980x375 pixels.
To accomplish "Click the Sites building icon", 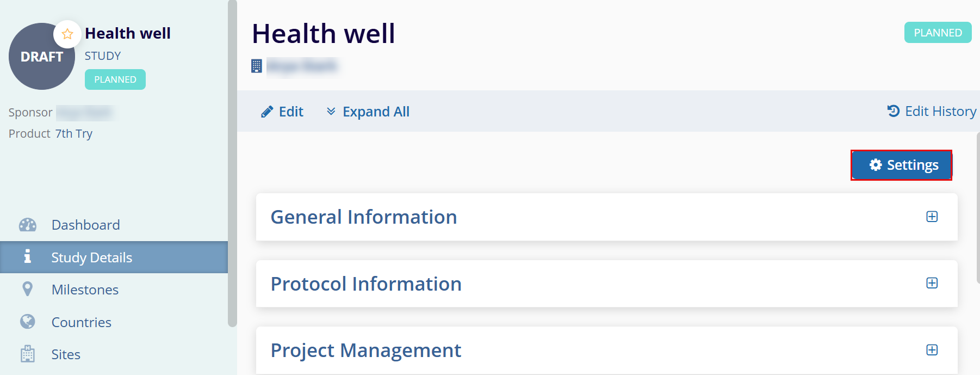I will (x=27, y=354).
